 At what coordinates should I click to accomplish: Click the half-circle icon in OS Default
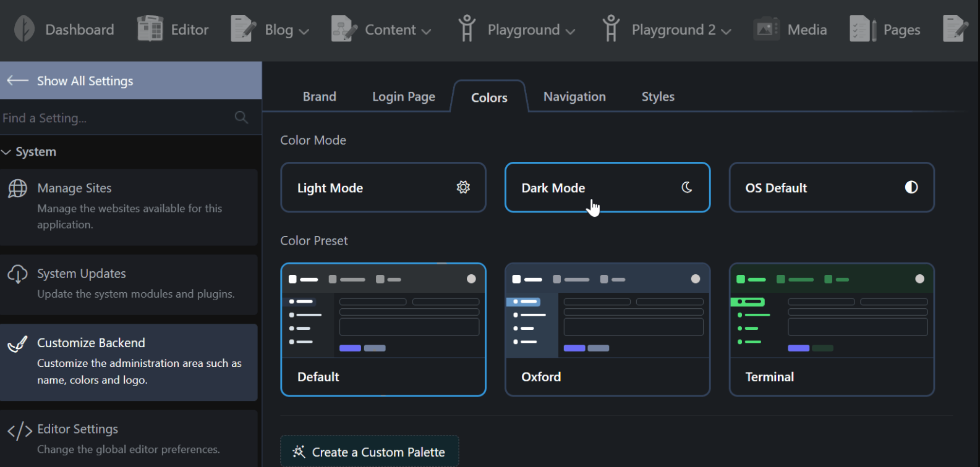click(911, 187)
